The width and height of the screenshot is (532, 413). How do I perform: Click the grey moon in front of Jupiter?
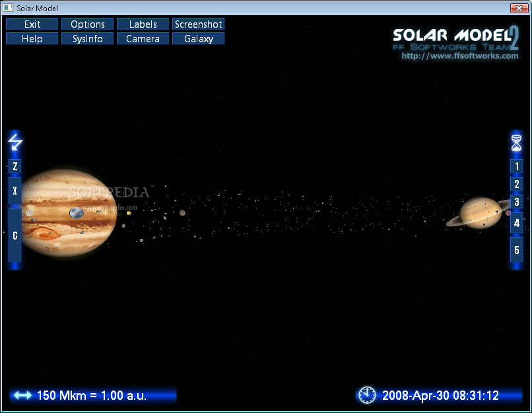click(x=77, y=212)
